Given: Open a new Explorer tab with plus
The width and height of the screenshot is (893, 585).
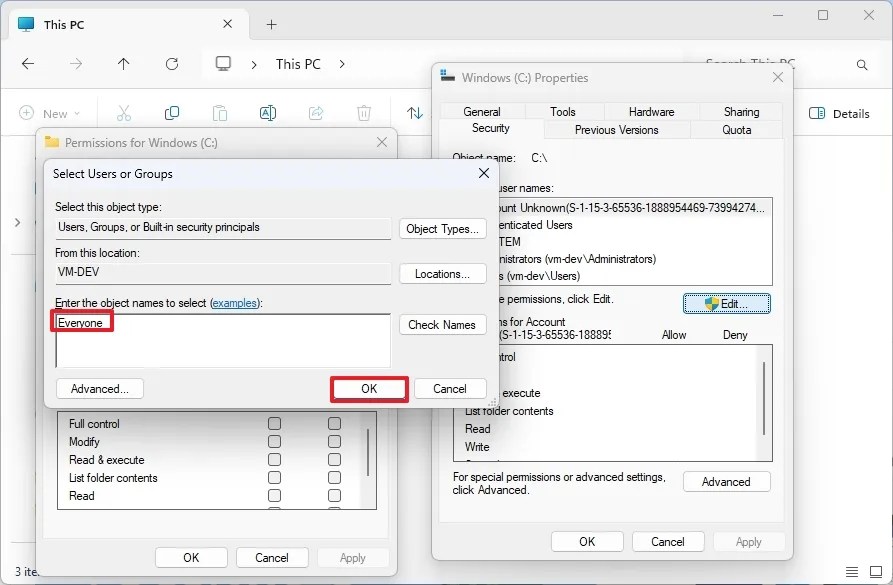Looking at the screenshot, I should pos(272,24).
